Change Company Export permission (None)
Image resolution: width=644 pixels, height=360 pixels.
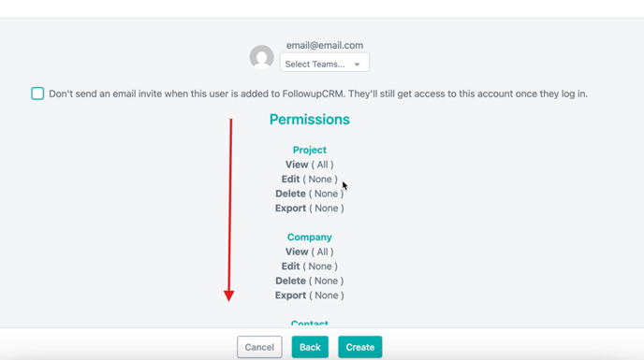pos(309,295)
